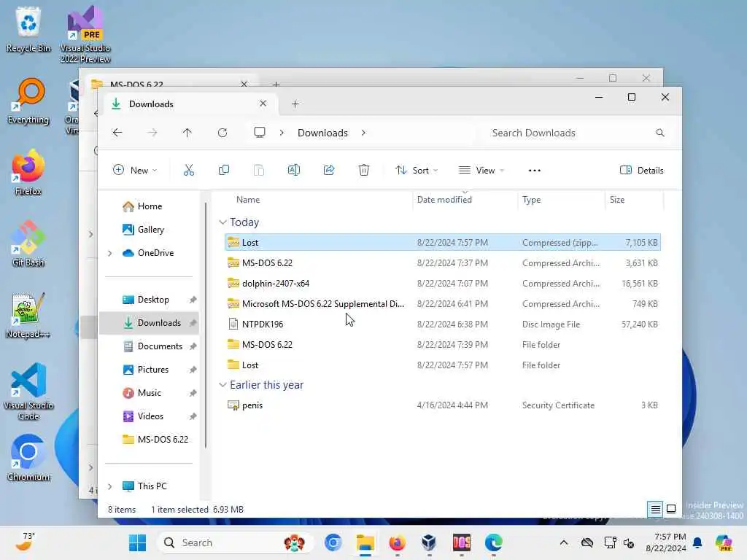Open Recycle Bin on the desktop
Viewport: 747px width, 560px height.
pos(28,29)
